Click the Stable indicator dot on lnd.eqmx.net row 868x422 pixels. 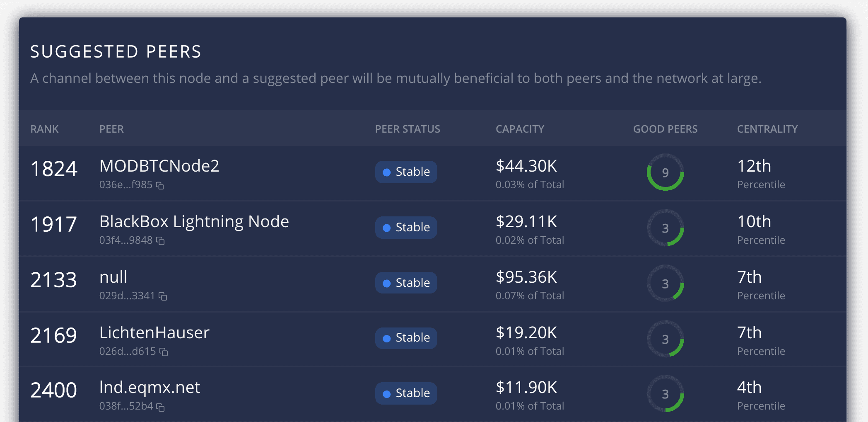coord(386,393)
